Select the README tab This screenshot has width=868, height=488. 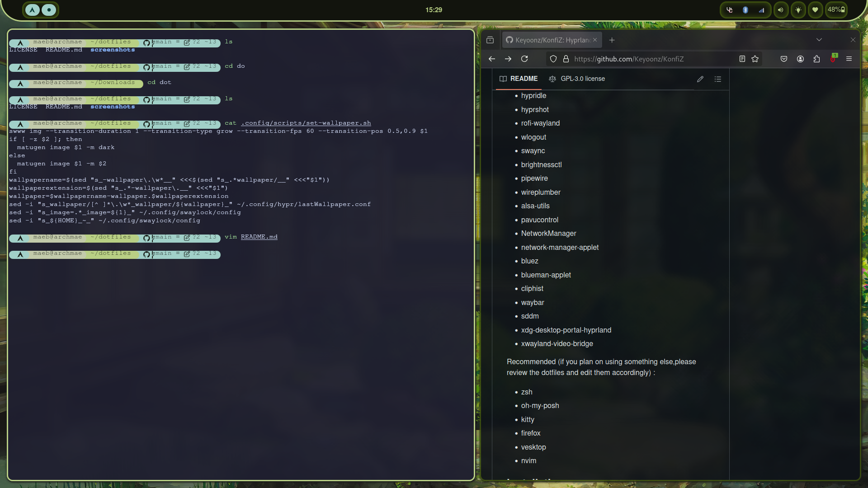(x=519, y=79)
